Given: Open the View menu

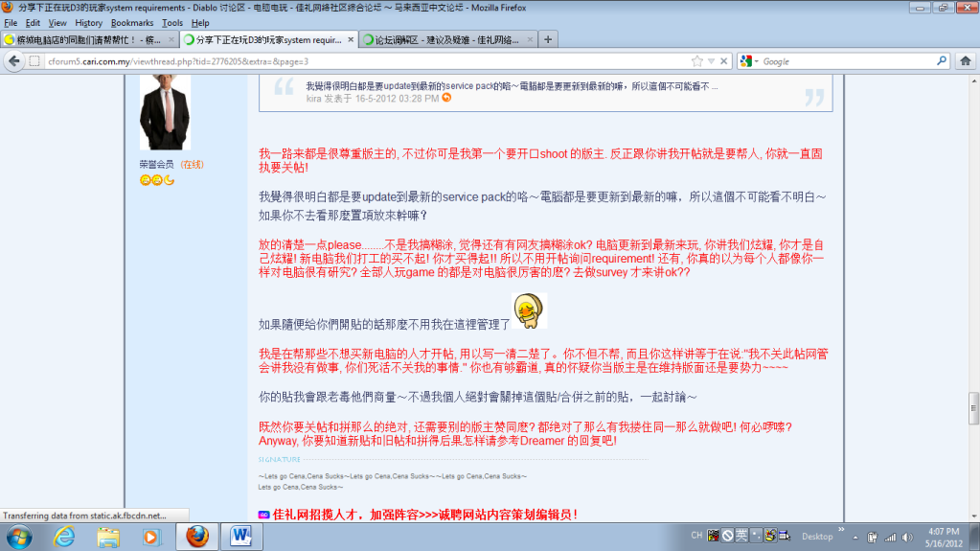Looking at the screenshot, I should click(x=57, y=23).
